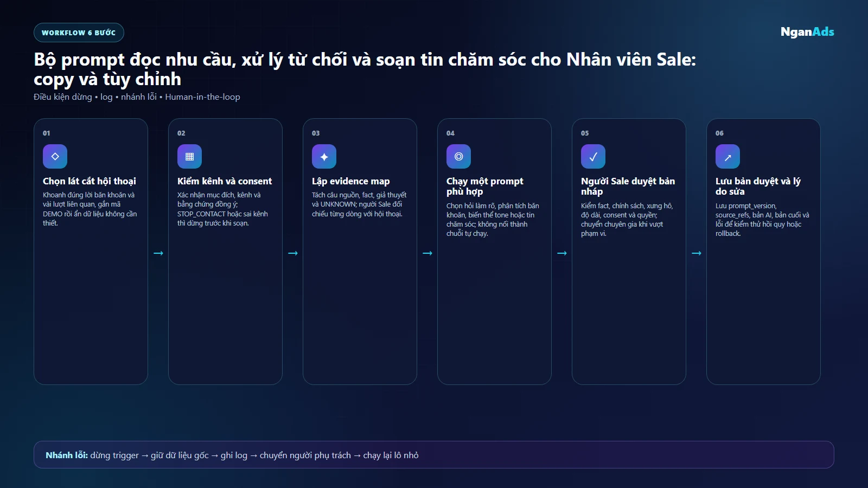Click the NganAds logo
Screen dimensions: 868x488
(x=807, y=32)
